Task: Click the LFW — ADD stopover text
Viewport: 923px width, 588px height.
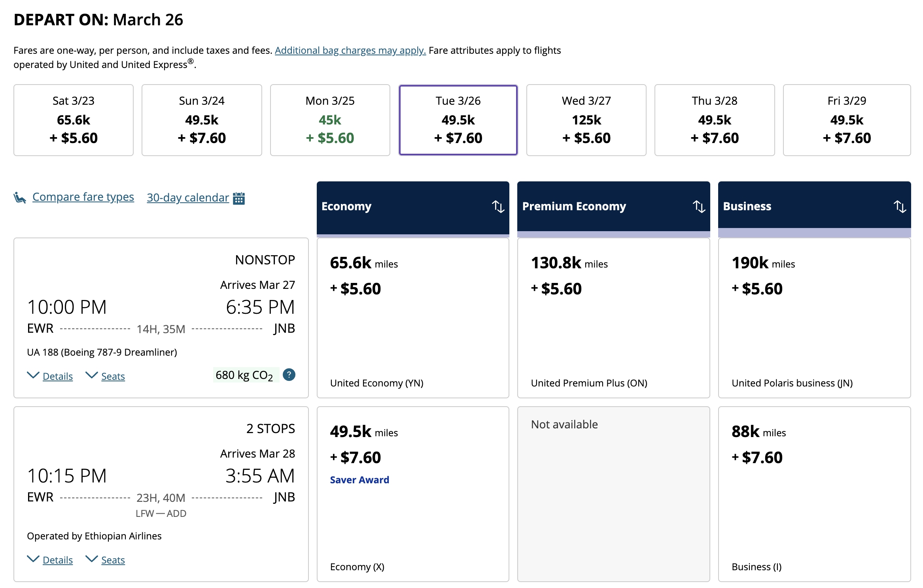Action: click(161, 513)
